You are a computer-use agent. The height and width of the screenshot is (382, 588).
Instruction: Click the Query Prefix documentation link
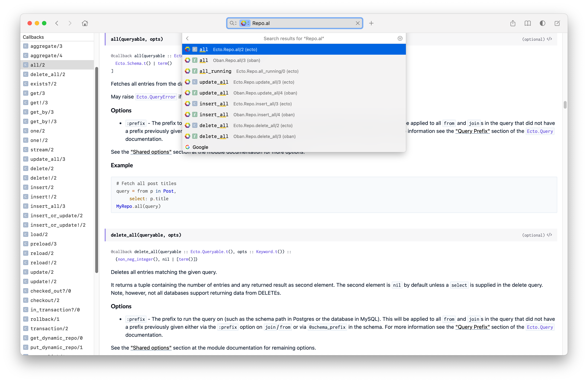coord(472,132)
